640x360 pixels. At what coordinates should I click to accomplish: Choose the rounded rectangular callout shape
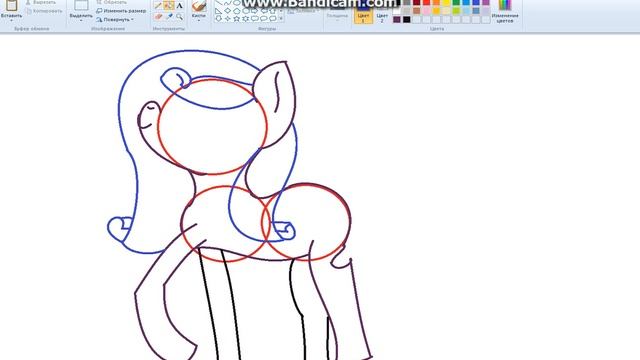tap(255, 19)
